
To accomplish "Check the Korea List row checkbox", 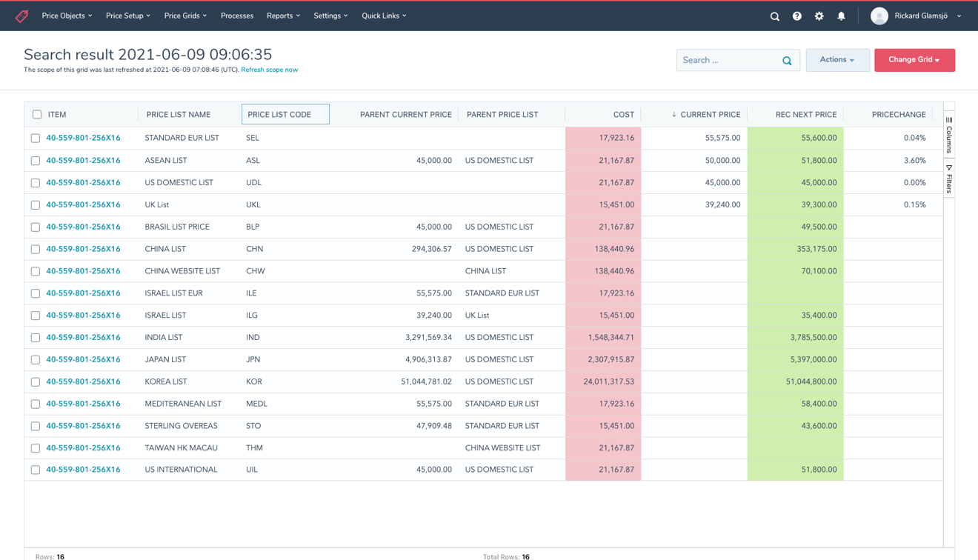I will (x=36, y=382).
